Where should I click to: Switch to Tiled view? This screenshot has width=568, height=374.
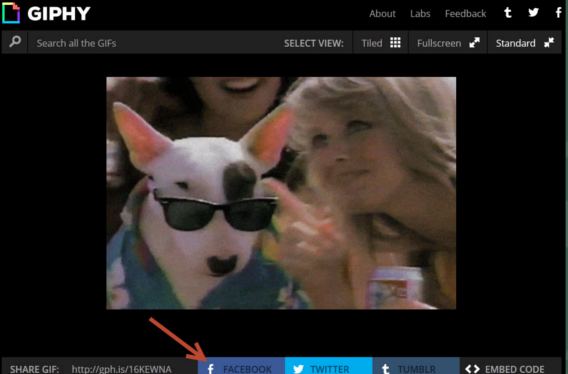(380, 43)
